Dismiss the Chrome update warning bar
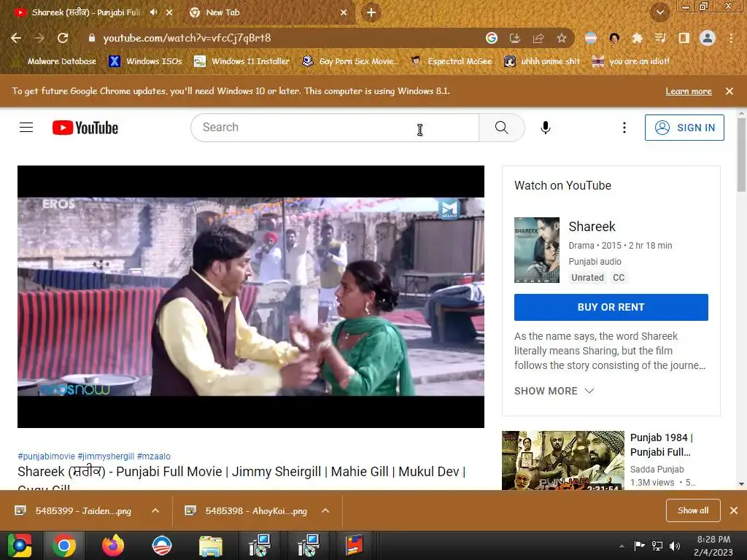This screenshot has width=747, height=560. click(x=729, y=91)
